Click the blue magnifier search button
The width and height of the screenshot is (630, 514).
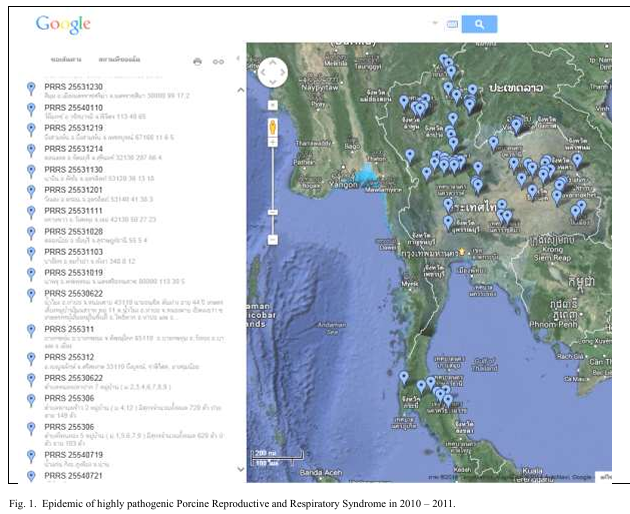(x=479, y=24)
